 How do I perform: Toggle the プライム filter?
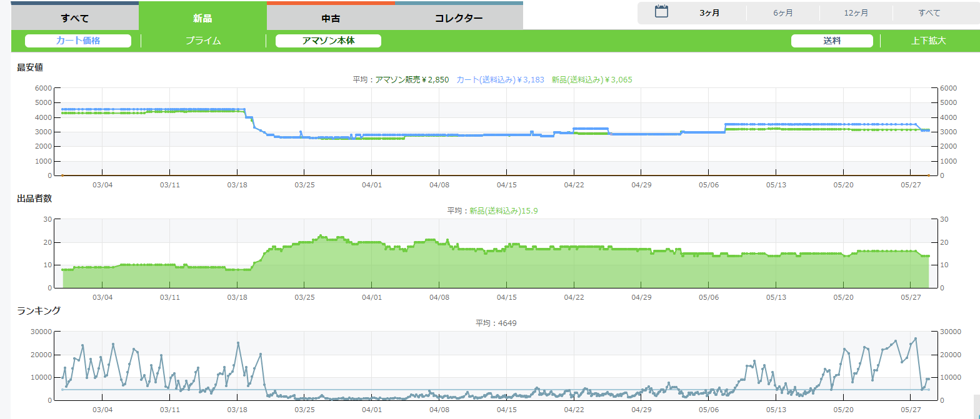click(x=203, y=41)
